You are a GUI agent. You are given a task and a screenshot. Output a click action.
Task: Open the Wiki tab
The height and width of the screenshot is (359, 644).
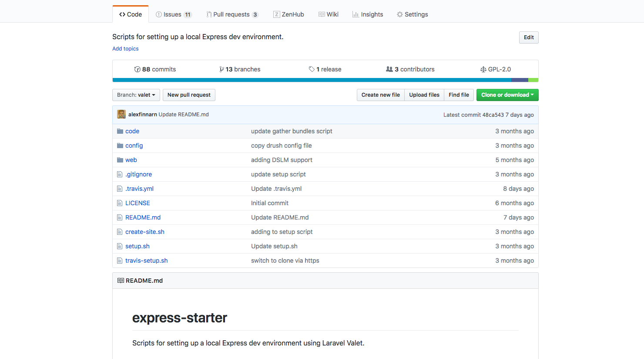pyautogui.click(x=328, y=14)
